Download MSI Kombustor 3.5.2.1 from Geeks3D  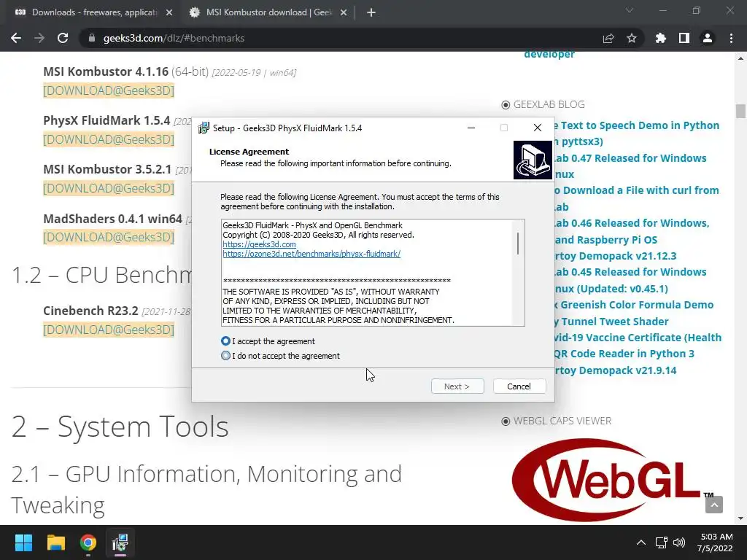click(109, 188)
